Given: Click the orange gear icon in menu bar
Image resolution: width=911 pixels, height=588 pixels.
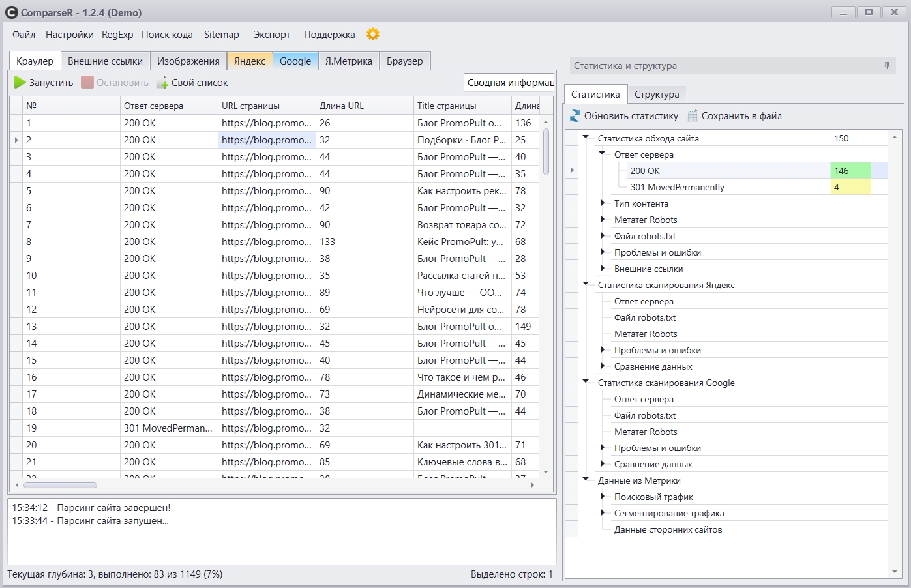Looking at the screenshot, I should coord(373,35).
